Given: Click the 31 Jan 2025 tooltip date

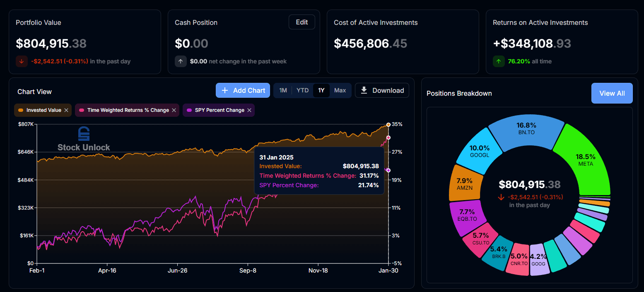Looking at the screenshot, I should [275, 157].
